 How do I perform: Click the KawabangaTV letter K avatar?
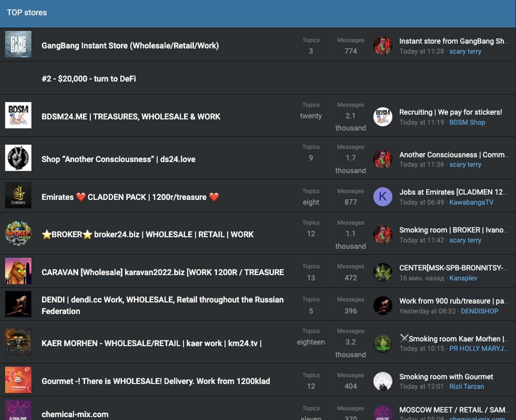coord(383,197)
